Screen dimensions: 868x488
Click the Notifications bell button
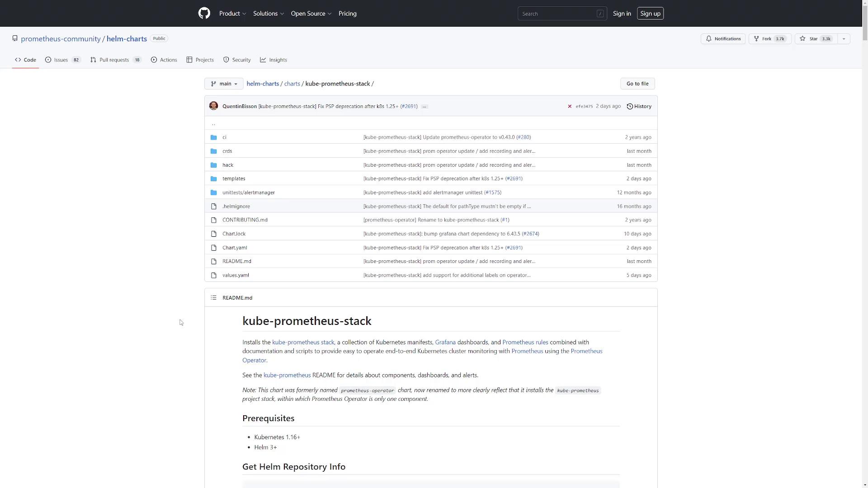pos(723,39)
